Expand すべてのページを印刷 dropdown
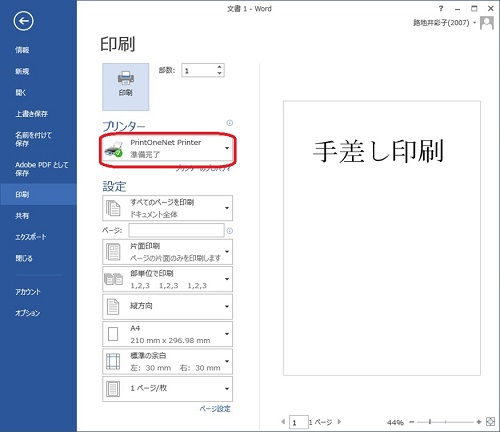500x432 pixels. [x=167, y=208]
